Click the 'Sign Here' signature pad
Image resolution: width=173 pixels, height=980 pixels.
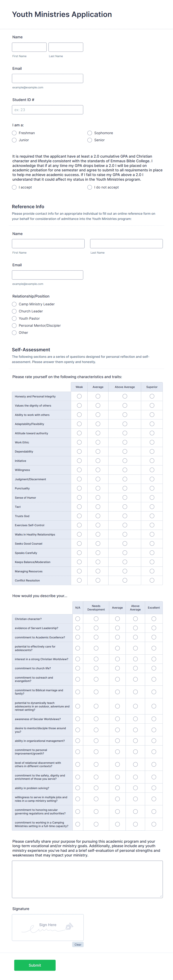point(47,928)
